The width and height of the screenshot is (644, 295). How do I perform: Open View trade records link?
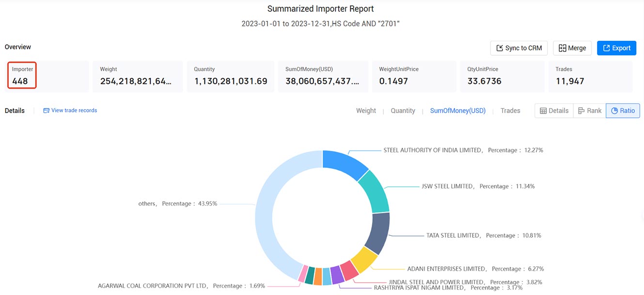tap(70, 111)
